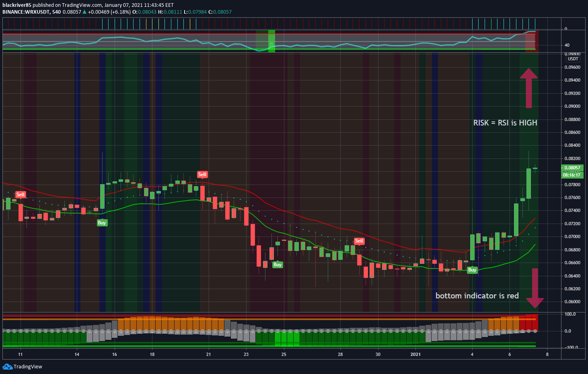Image resolution: width=588 pixels, height=374 pixels.
Task: Click the 0.06000 price axis label
Action: (x=572, y=302)
